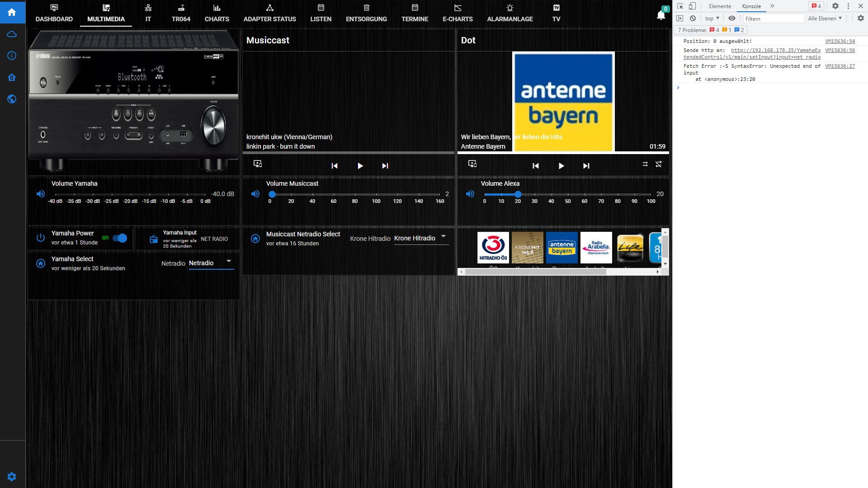Viewport: 868px width, 488px height.
Task: Toggle device toolbar in DevTools
Action: 692,6
